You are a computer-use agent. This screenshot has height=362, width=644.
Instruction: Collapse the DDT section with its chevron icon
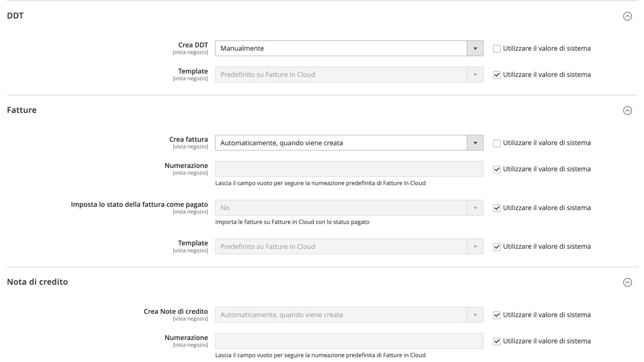tap(627, 16)
